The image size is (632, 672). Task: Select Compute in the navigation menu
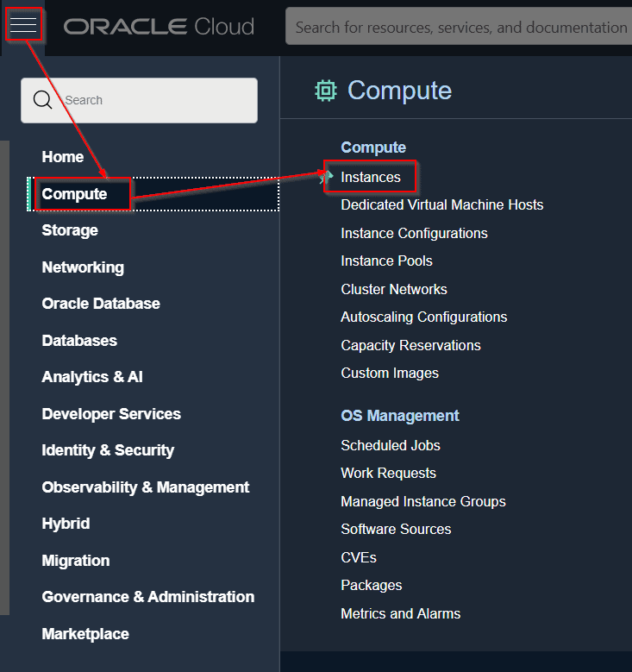point(75,194)
